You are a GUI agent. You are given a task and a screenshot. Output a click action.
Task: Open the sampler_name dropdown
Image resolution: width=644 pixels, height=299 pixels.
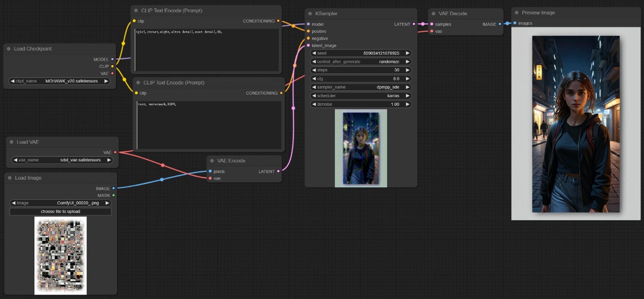coord(360,88)
